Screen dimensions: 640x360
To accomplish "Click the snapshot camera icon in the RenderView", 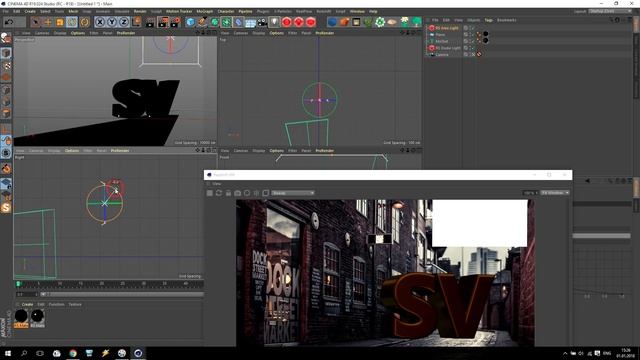I will 238,193.
